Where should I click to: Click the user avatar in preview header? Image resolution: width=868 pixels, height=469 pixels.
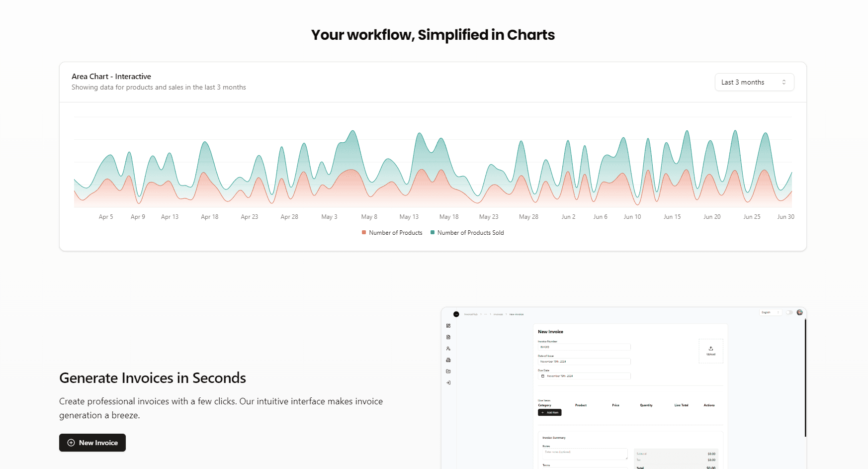point(799,312)
